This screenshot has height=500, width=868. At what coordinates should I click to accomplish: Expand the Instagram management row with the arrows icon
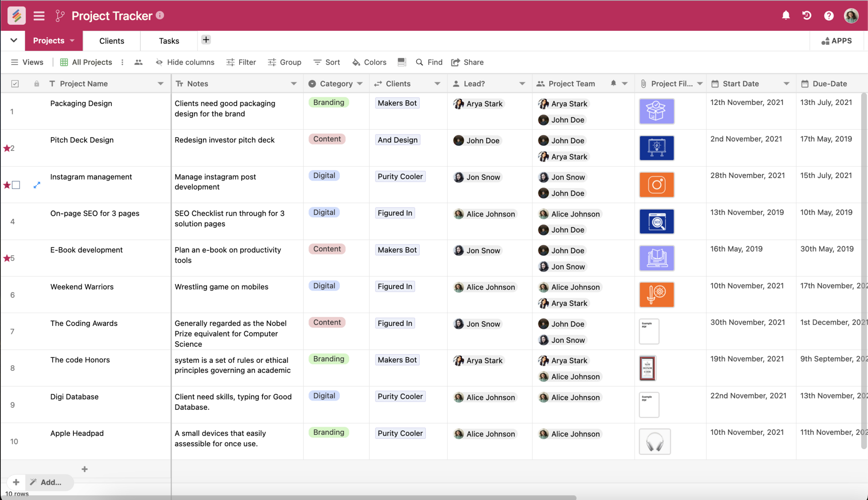(37, 184)
